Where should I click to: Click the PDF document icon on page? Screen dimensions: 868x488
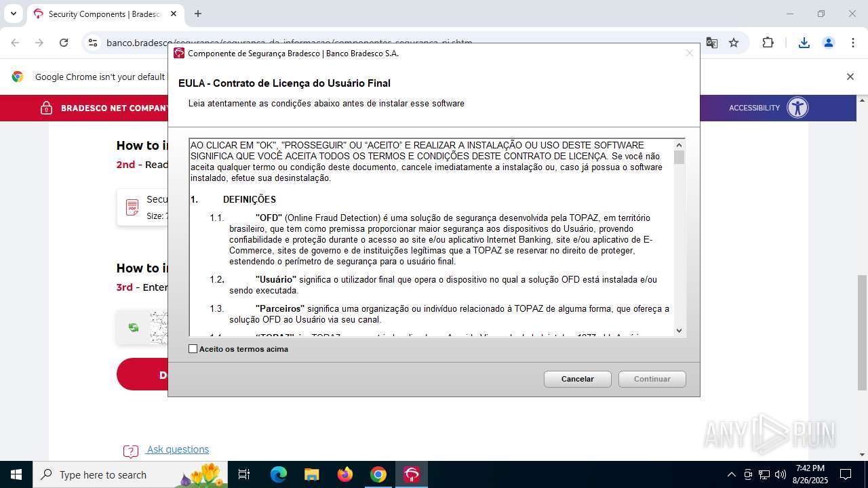pyautogui.click(x=133, y=207)
